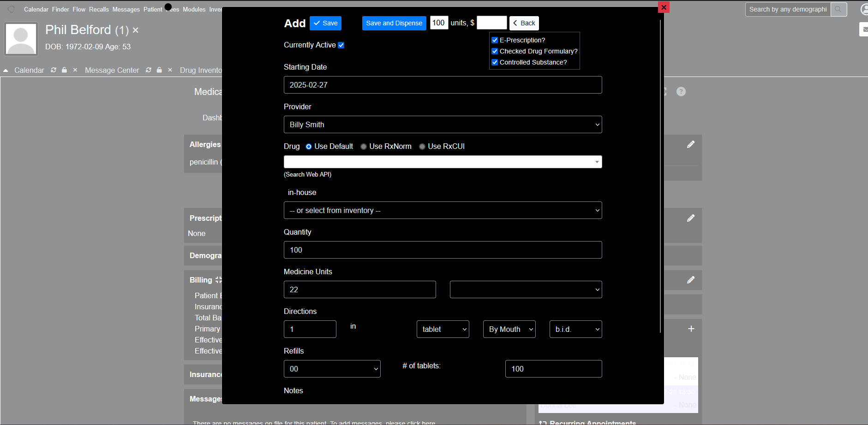
Task: Open the tablet form dropdown in Directions
Action: (x=443, y=329)
